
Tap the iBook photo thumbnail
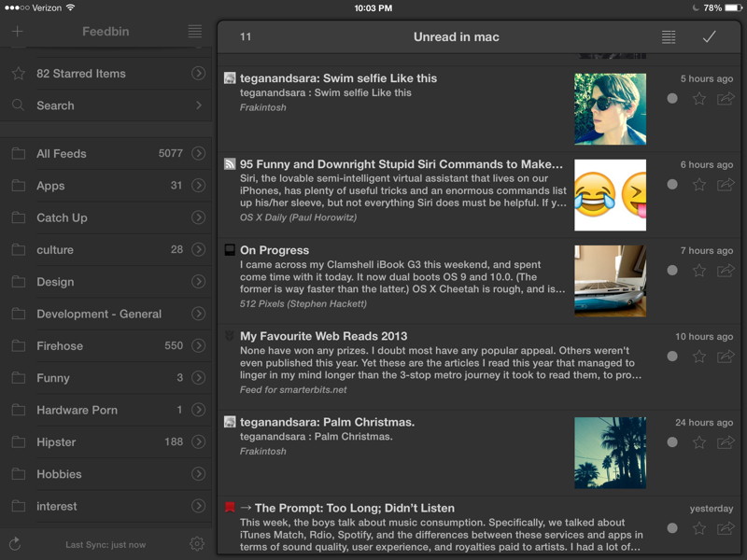611,281
